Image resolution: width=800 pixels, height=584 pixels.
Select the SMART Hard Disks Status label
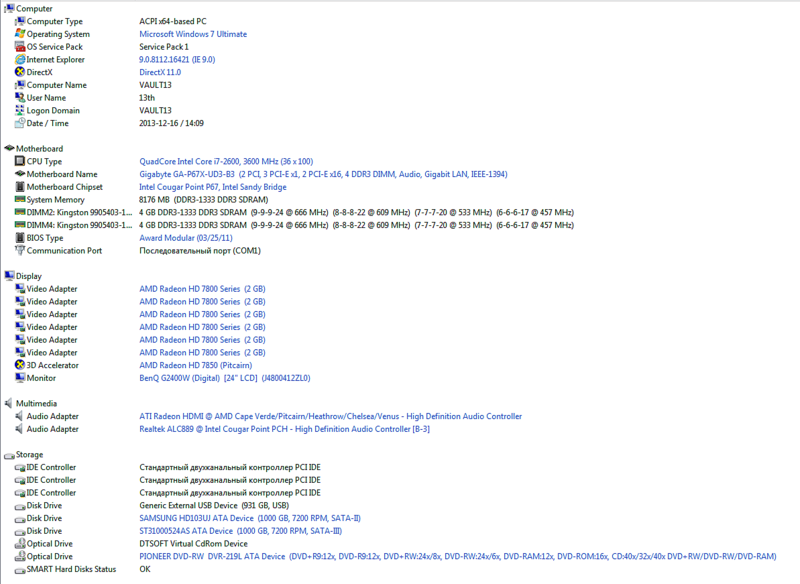(x=71, y=570)
